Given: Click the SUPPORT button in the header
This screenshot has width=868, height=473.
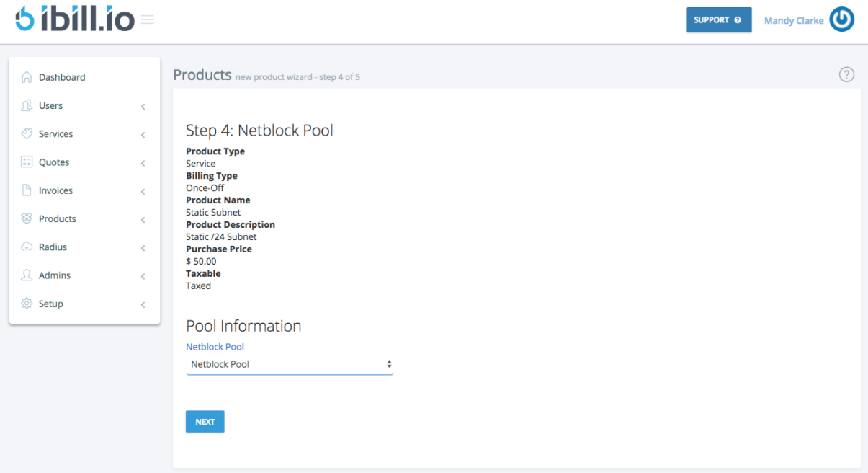Looking at the screenshot, I should [x=718, y=19].
